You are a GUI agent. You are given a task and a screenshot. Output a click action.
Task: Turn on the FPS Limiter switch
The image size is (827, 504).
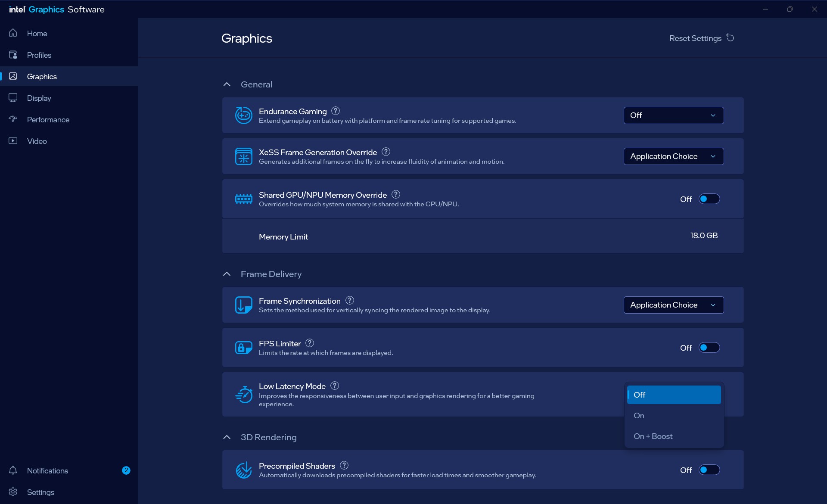[709, 348]
